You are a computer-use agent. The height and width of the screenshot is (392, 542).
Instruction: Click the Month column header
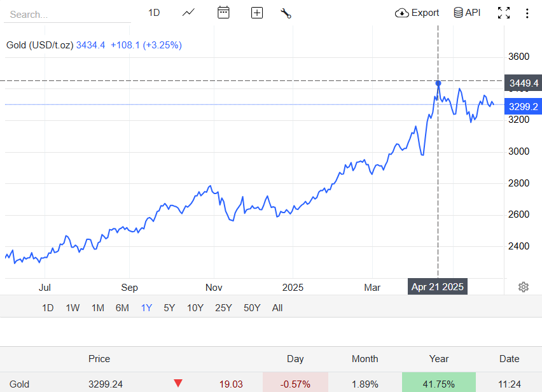tap(365, 359)
